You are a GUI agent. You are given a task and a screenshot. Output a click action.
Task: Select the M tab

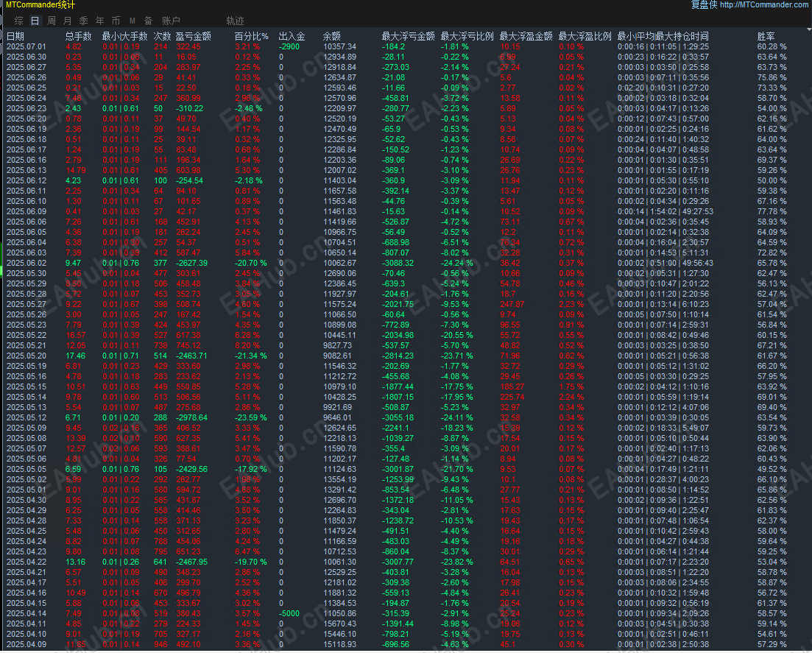click(x=133, y=21)
